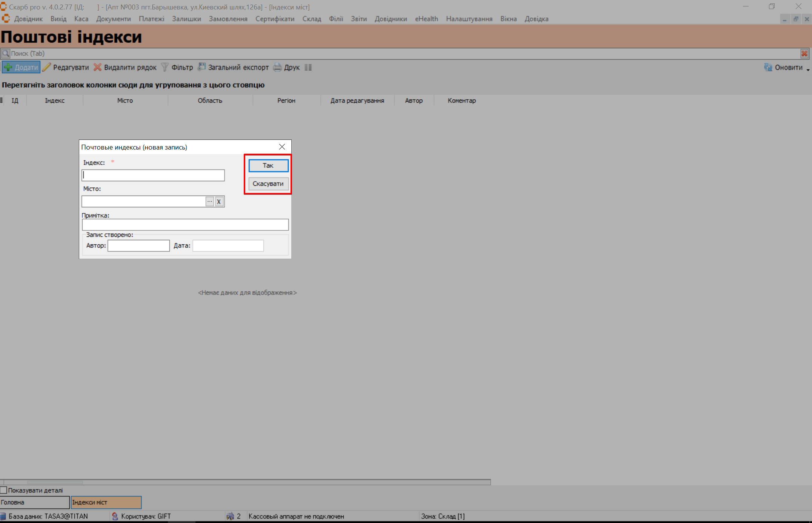Enable the Показувати деталі checkbox
The height and width of the screenshot is (523, 812).
point(4,490)
